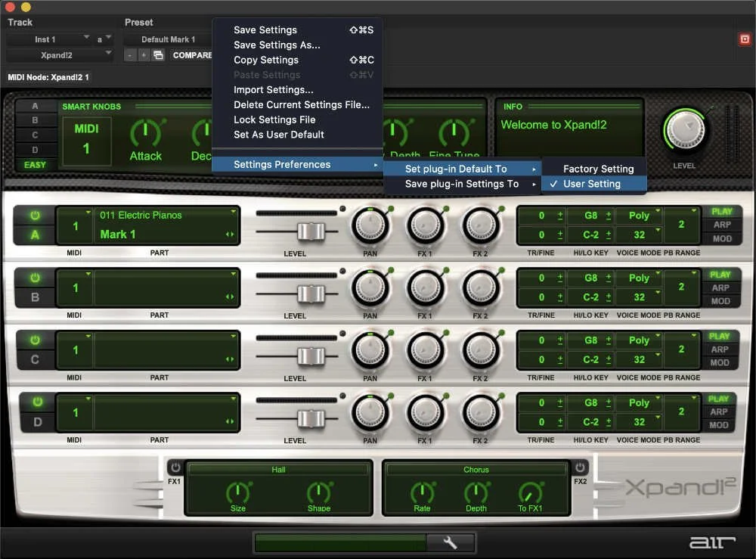The height and width of the screenshot is (559, 756).
Task: Select MOD mode for part B
Action: tap(720, 301)
